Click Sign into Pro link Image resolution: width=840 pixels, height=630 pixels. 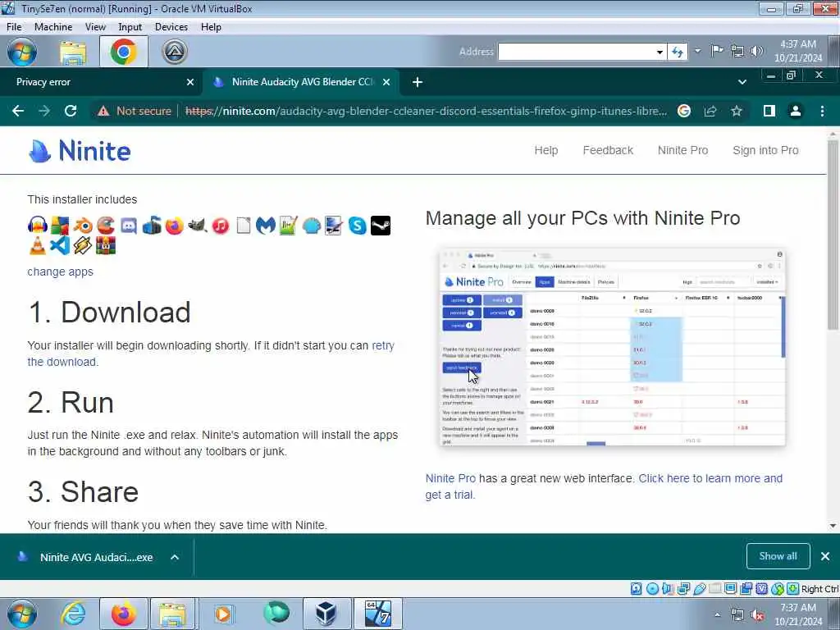[x=765, y=150]
